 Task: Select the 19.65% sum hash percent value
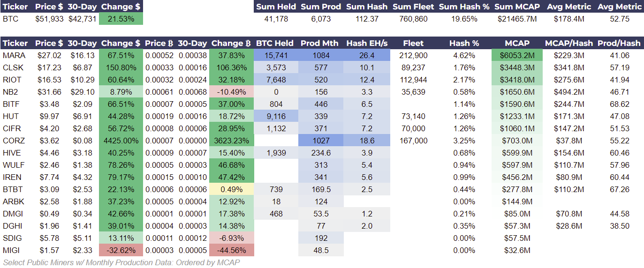pyautogui.click(x=464, y=19)
